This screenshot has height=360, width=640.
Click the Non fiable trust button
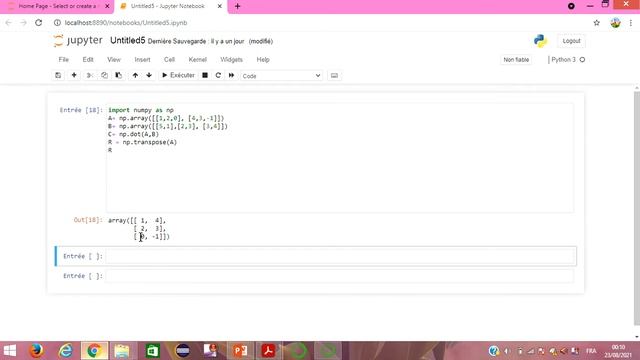click(x=516, y=60)
